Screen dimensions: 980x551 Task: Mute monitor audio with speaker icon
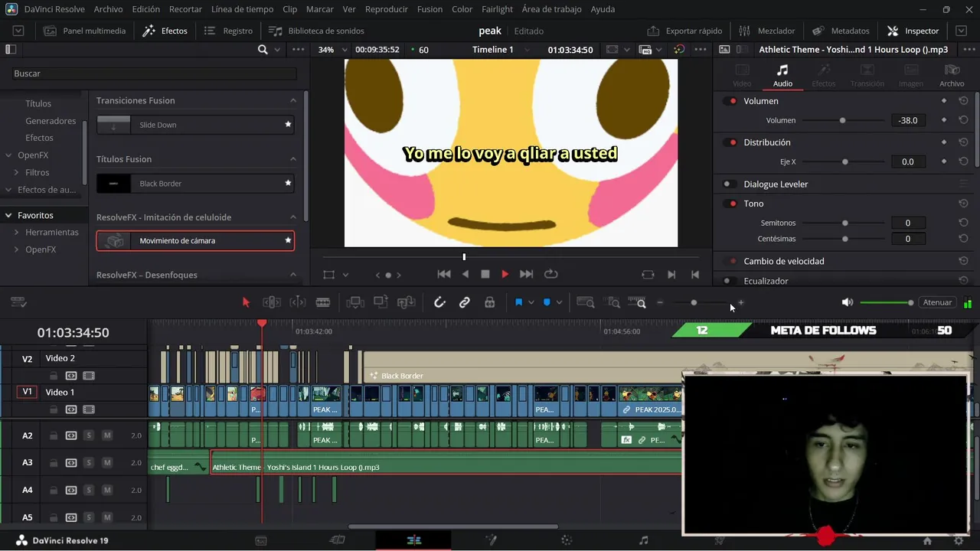(x=848, y=302)
